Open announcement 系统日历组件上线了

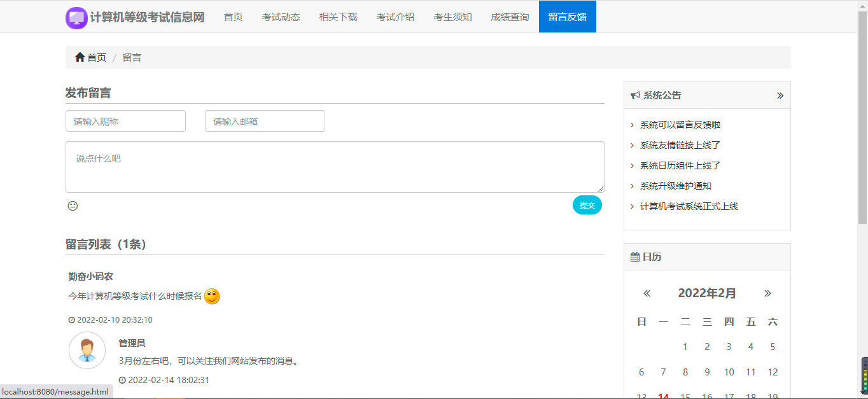point(680,165)
